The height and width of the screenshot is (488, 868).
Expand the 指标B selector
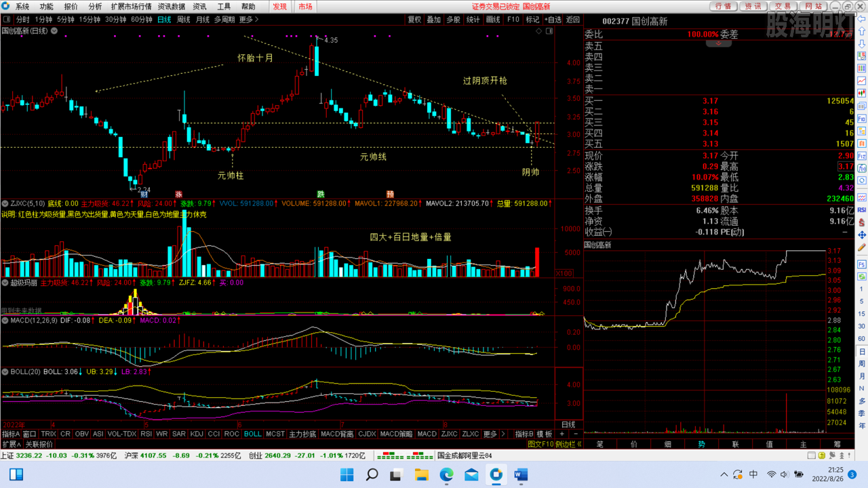(x=524, y=434)
